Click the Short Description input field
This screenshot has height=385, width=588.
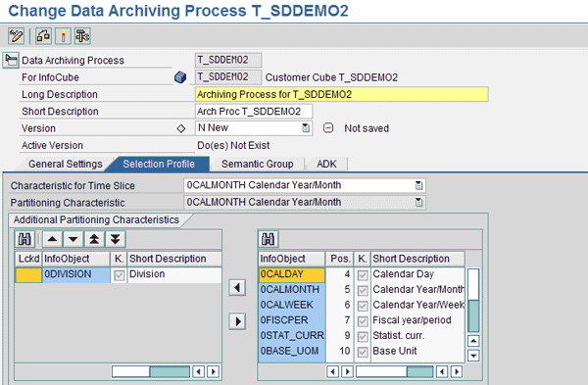[x=254, y=112]
